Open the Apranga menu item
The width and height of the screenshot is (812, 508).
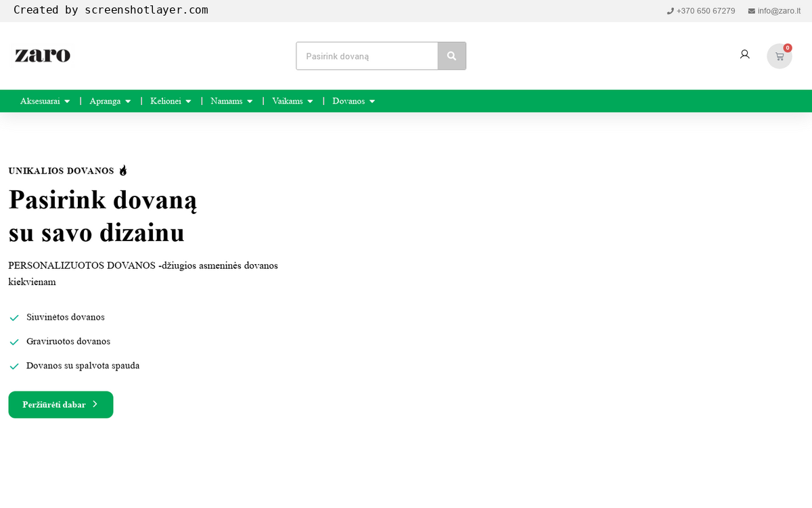pos(105,101)
